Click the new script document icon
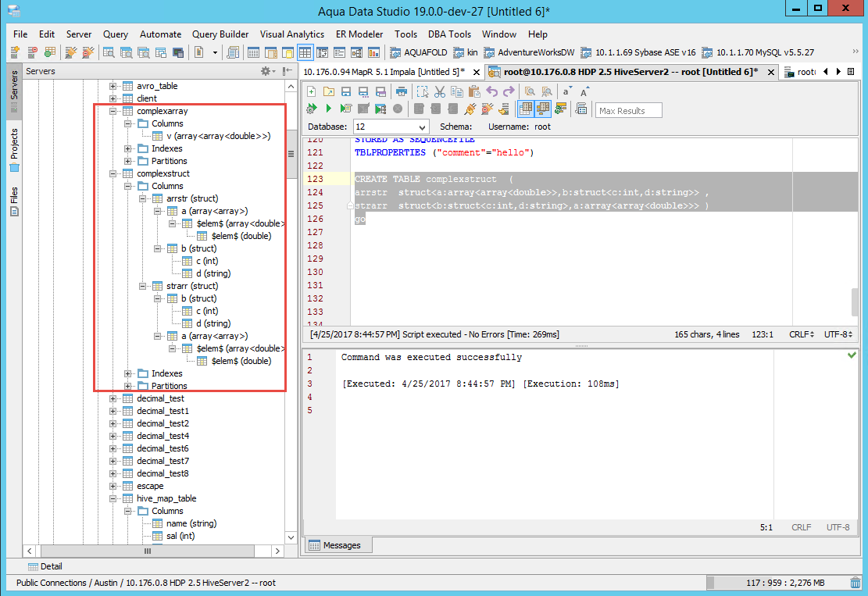Image resolution: width=868 pixels, height=596 pixels. (x=198, y=52)
